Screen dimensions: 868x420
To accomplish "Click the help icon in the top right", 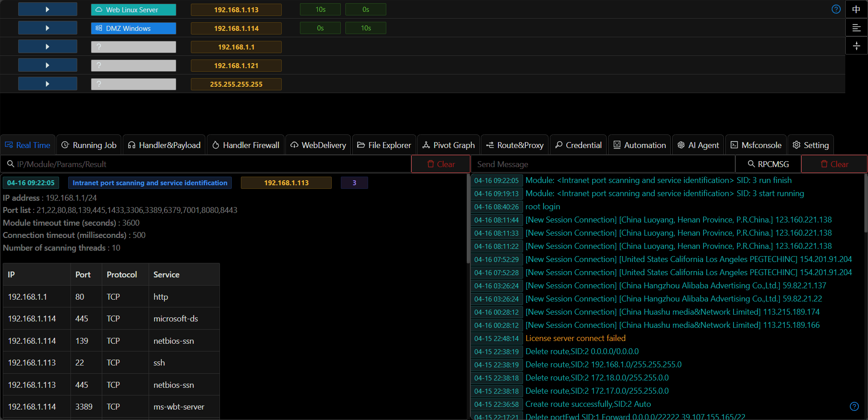I will (x=836, y=9).
